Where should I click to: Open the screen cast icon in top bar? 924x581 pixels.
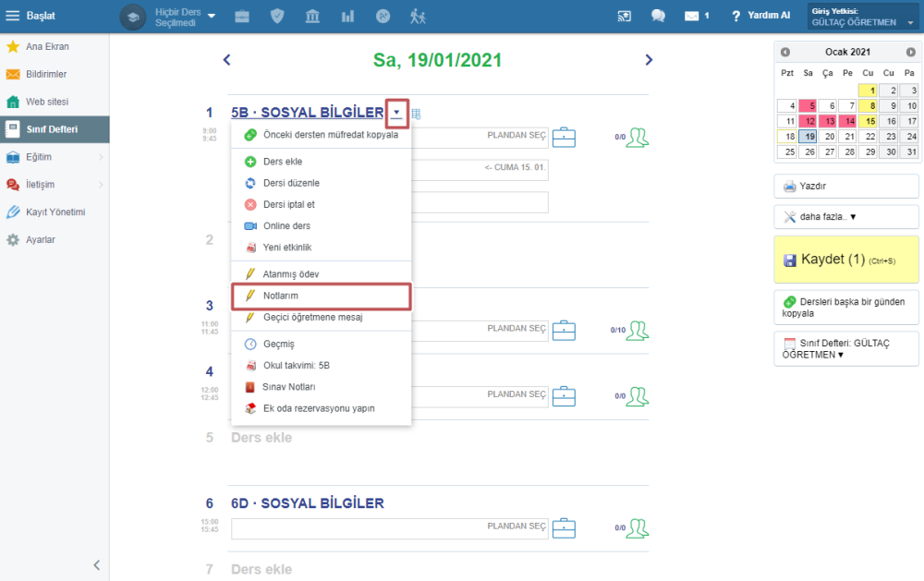(x=624, y=17)
